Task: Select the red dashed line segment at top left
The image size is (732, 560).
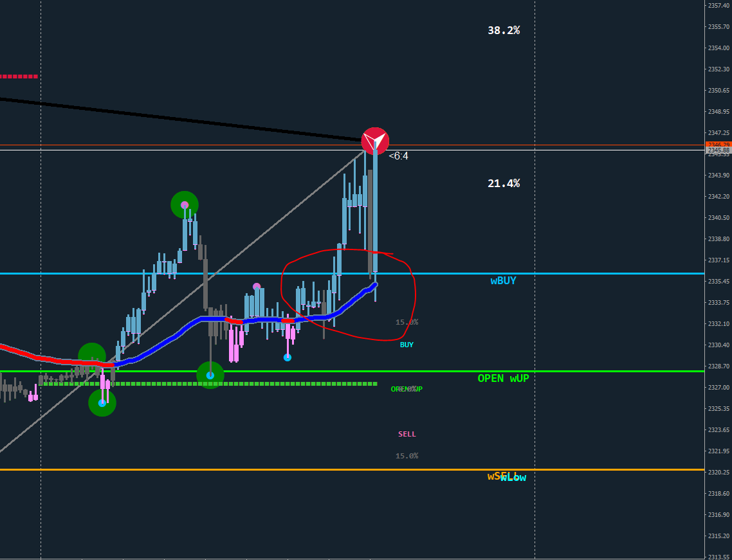Action: [19, 76]
